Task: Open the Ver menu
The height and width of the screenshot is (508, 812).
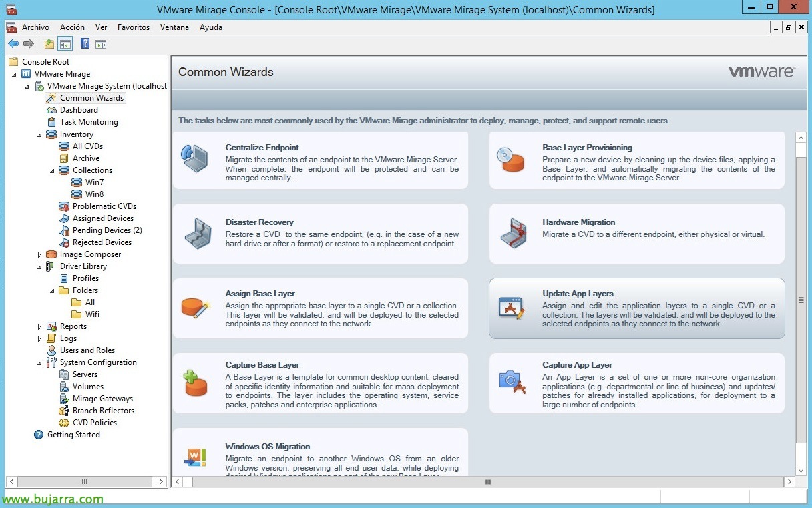Action: [x=101, y=27]
